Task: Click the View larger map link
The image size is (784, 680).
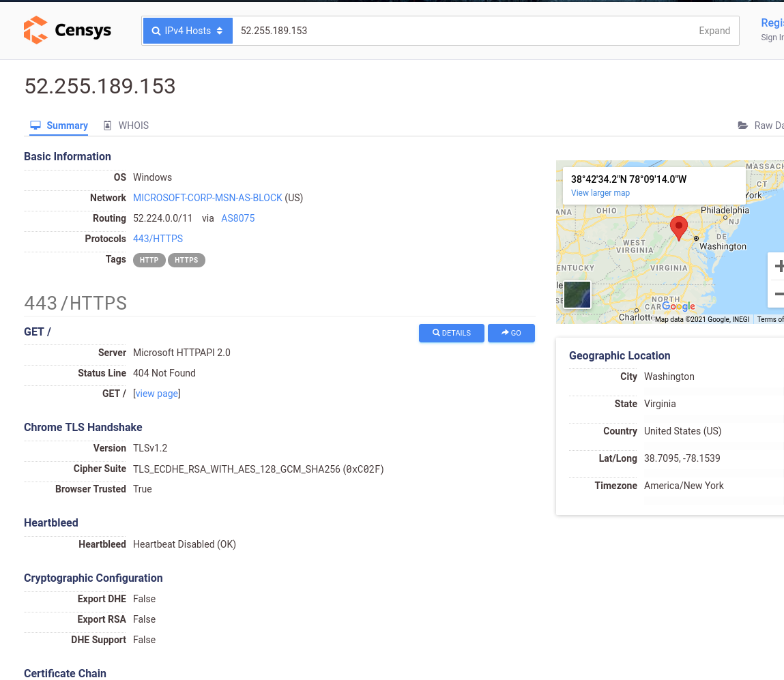Action: click(600, 193)
